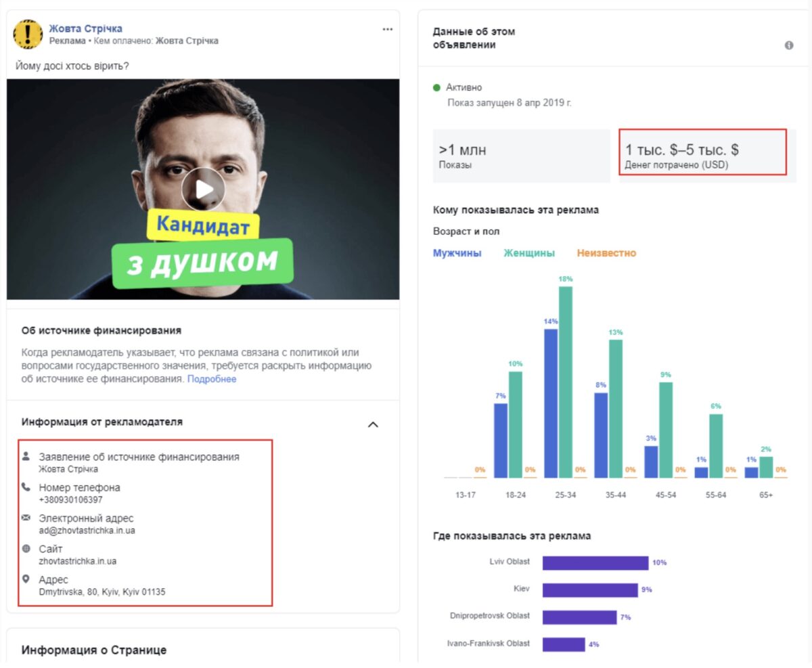Click the Показ запущен 8 апр 2019 г. text
The width and height of the screenshot is (812, 668).
(510, 103)
